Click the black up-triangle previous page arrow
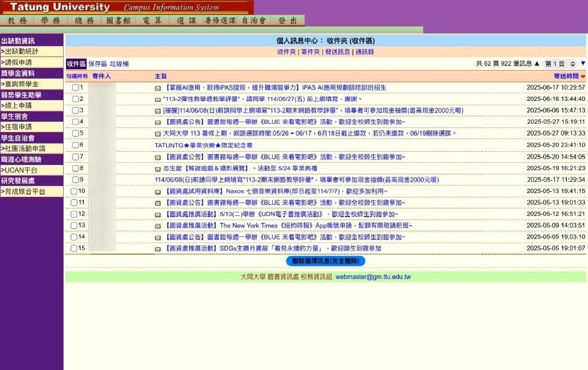The height and width of the screenshot is (370, 588). (536, 64)
